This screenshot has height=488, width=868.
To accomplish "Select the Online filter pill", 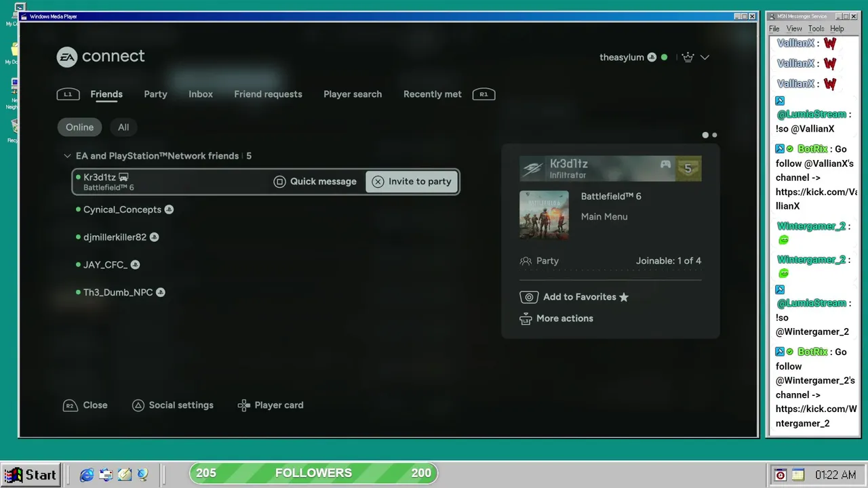I will pos(79,127).
